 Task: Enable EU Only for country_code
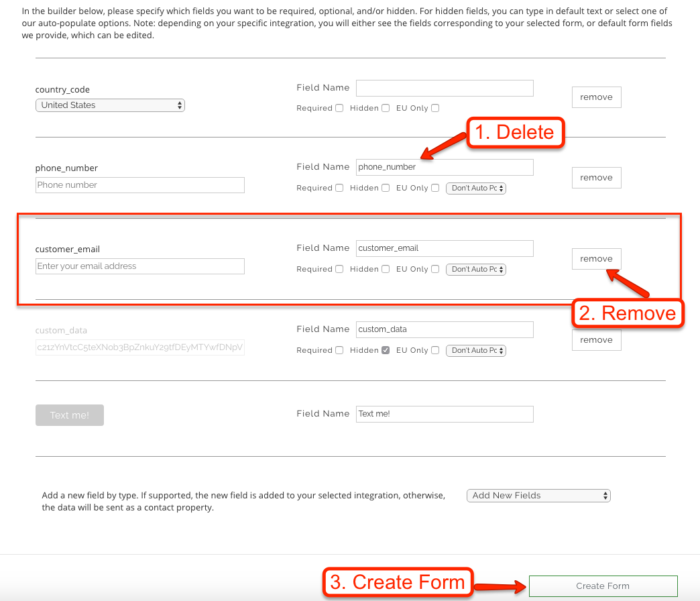point(435,108)
